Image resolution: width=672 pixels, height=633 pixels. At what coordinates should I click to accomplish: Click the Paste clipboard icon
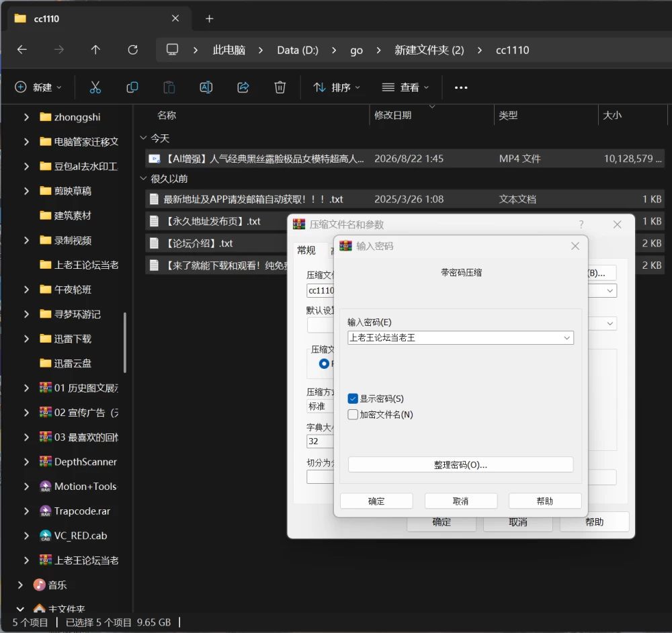pyautogui.click(x=169, y=87)
